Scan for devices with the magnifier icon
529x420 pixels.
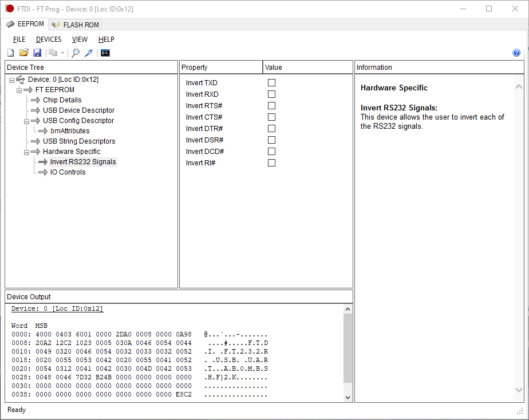point(76,53)
